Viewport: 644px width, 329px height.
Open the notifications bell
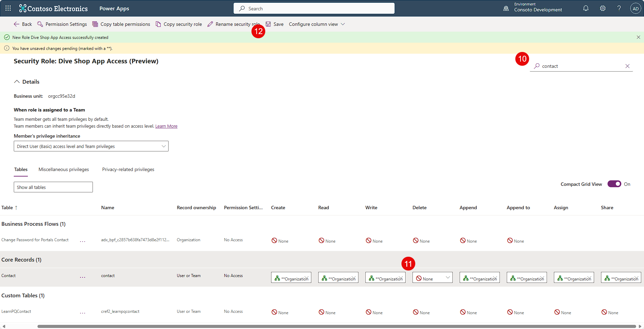point(586,8)
